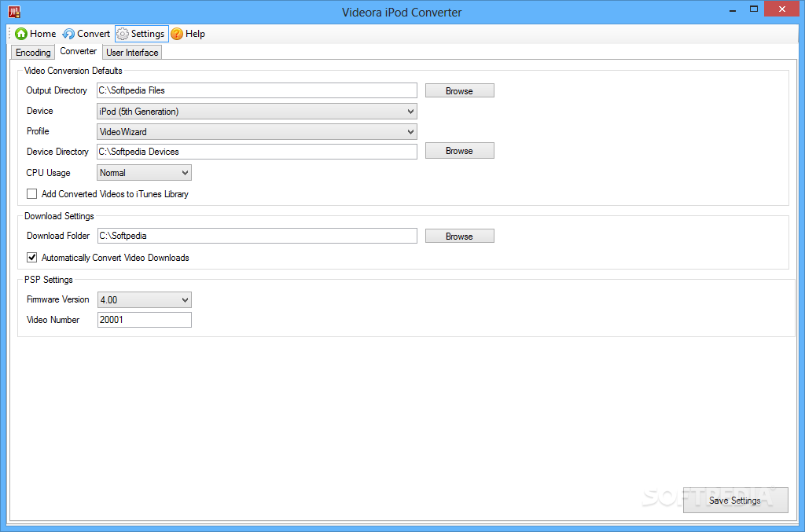The height and width of the screenshot is (532, 805).
Task: Uncheck Automatically Convert Video Downloads
Action: coord(31,258)
